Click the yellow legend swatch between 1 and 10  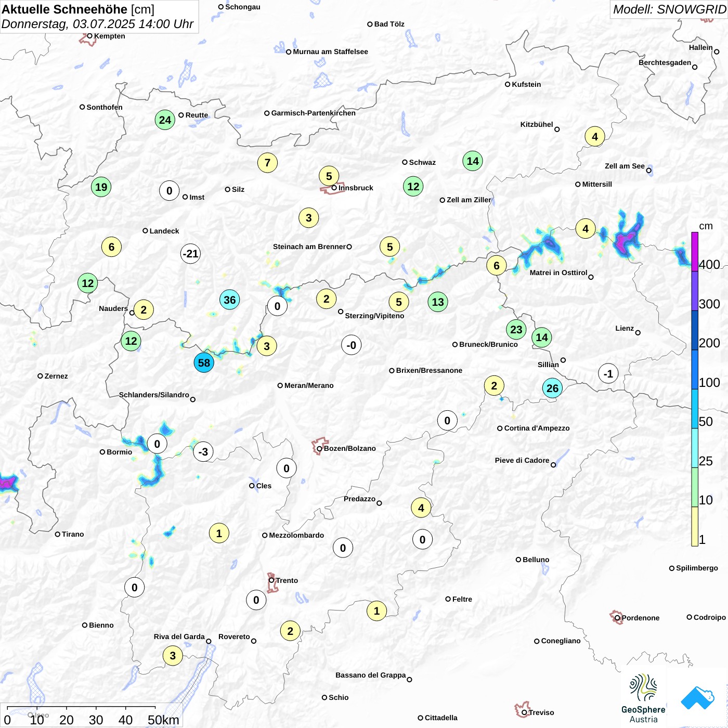695,526
